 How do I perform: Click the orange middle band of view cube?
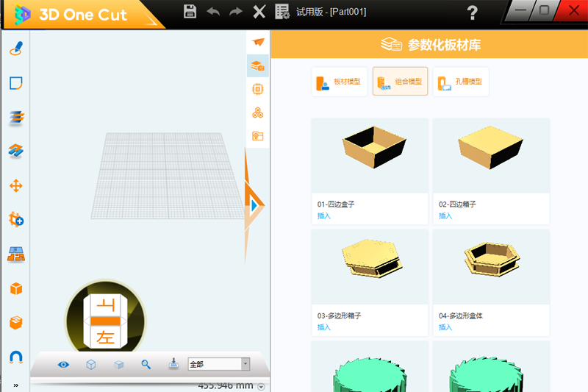click(105, 321)
